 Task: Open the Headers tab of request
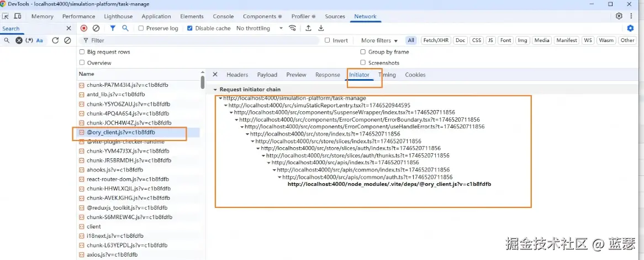pos(237,75)
